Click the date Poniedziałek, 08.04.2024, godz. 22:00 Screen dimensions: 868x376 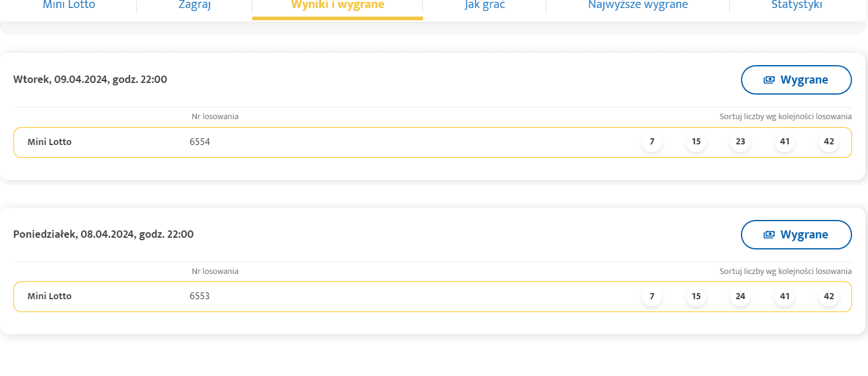click(x=104, y=234)
